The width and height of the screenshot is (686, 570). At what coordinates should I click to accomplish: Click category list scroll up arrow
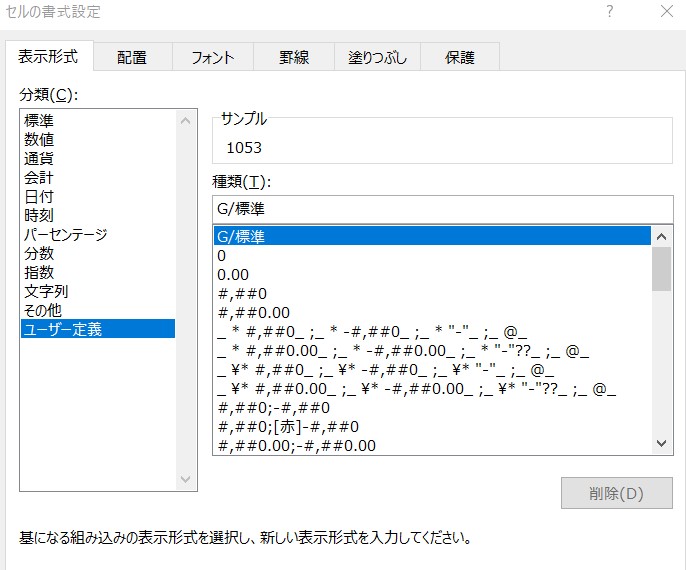pyautogui.click(x=186, y=121)
